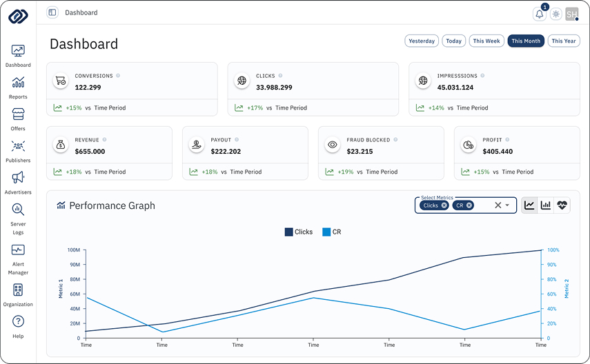The width and height of the screenshot is (590, 364).
Task: Remove the Clicks metric chip
Action: pos(444,205)
